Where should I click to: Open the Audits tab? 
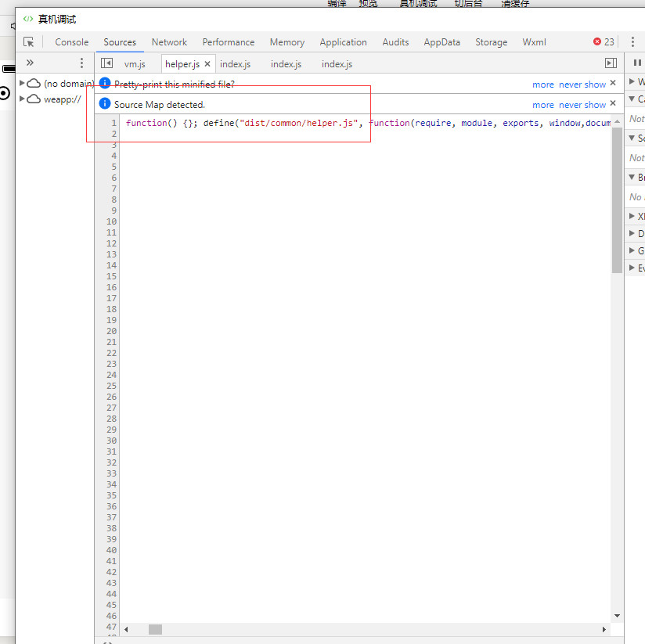pyautogui.click(x=395, y=42)
